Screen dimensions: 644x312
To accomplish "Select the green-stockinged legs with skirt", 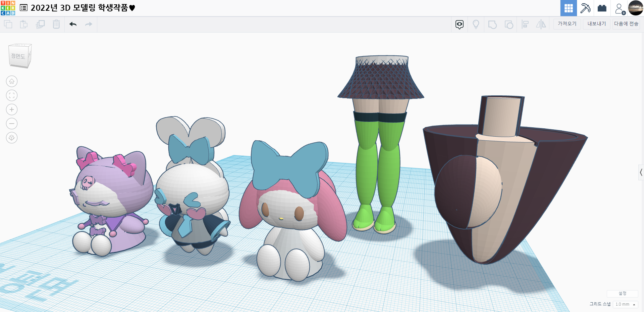I will point(380,144).
